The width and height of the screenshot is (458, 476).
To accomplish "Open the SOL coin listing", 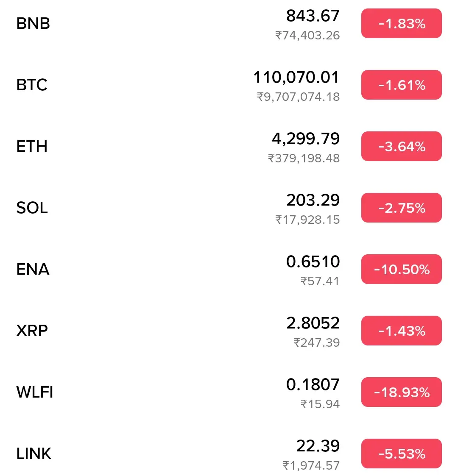I will tap(229, 208).
